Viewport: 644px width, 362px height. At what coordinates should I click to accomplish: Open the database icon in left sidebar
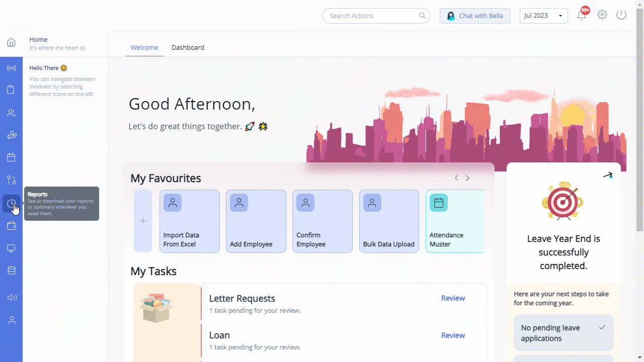(x=11, y=270)
